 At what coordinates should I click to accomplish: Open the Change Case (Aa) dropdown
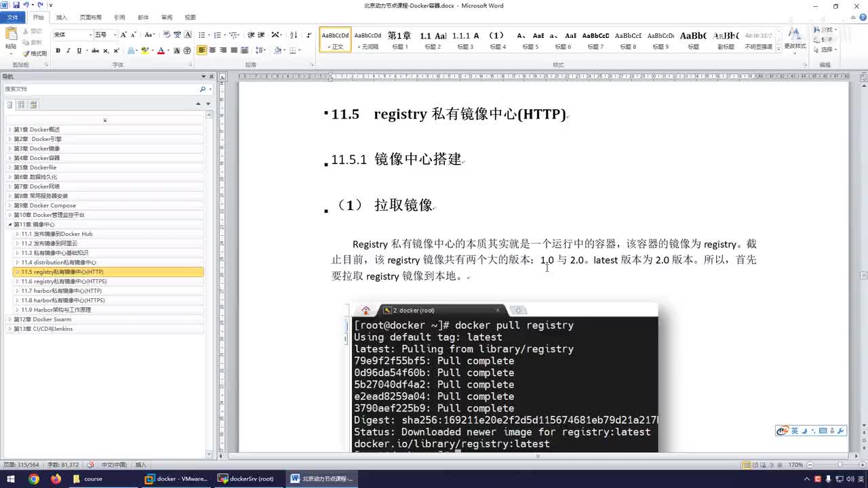155,35
